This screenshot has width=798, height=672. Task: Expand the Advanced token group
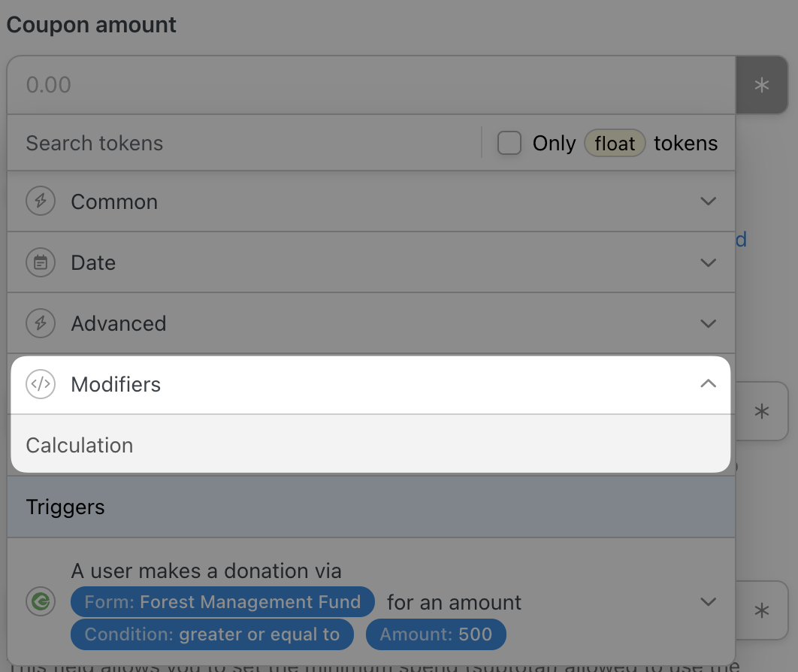371,324
